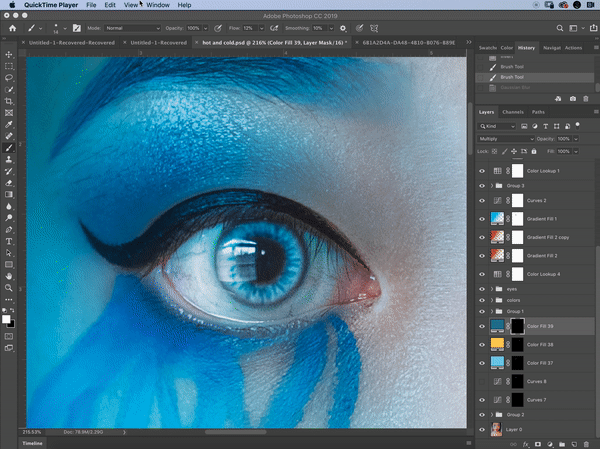
Task: Select the Rectangle shape tool
Action: click(x=9, y=265)
